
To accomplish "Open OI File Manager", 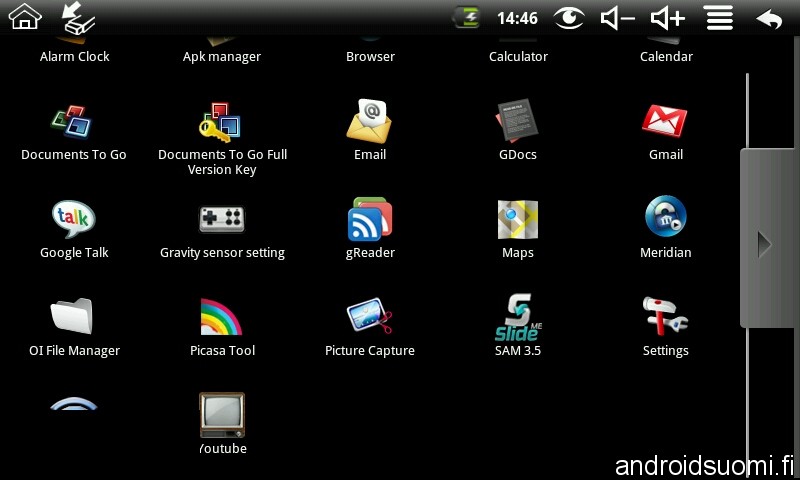I will 71,316.
